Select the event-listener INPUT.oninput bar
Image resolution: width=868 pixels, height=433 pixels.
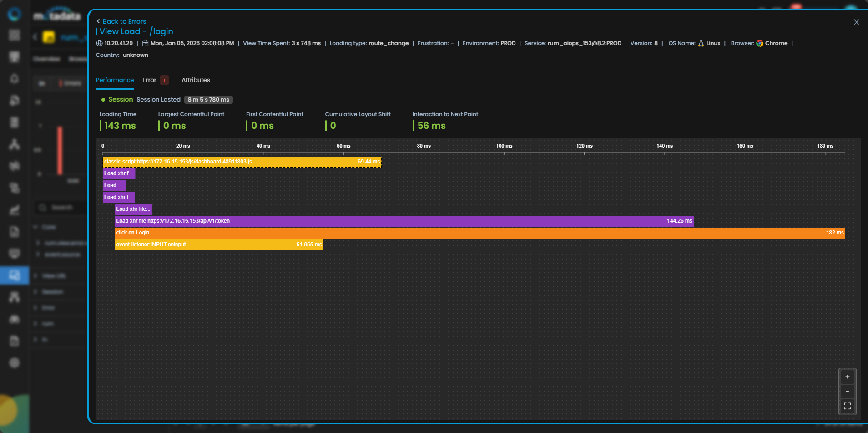[219, 245]
